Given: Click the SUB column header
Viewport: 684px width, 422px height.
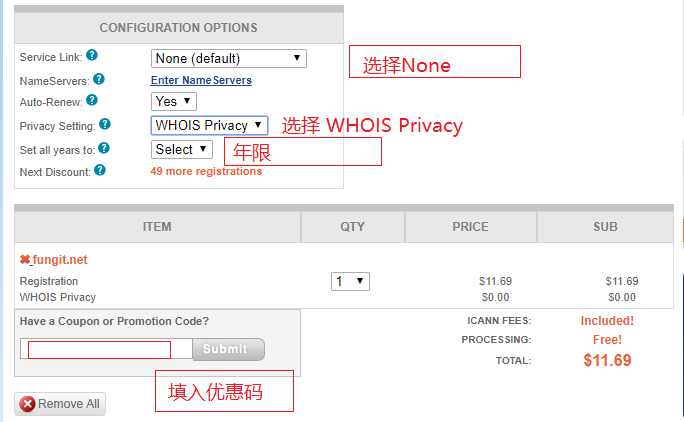Looking at the screenshot, I should click(605, 227).
